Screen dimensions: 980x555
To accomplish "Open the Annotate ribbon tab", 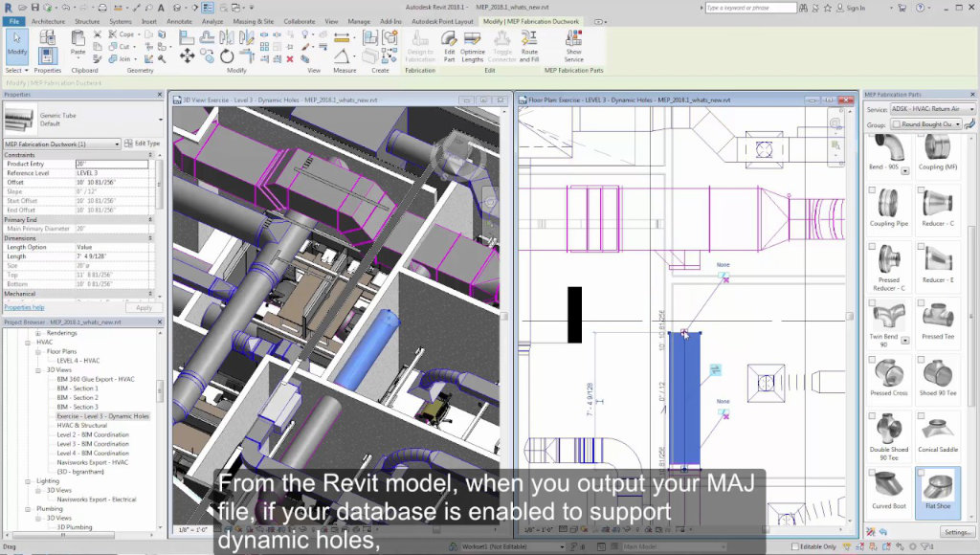I will coord(179,21).
